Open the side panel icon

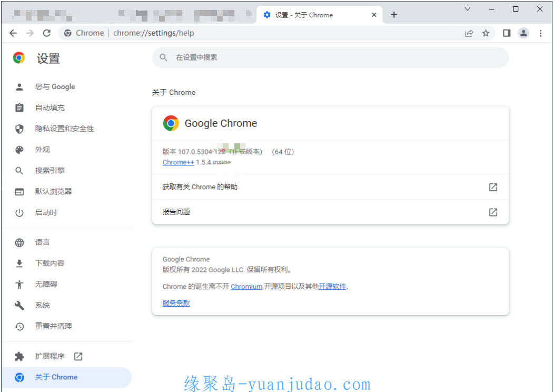[507, 33]
